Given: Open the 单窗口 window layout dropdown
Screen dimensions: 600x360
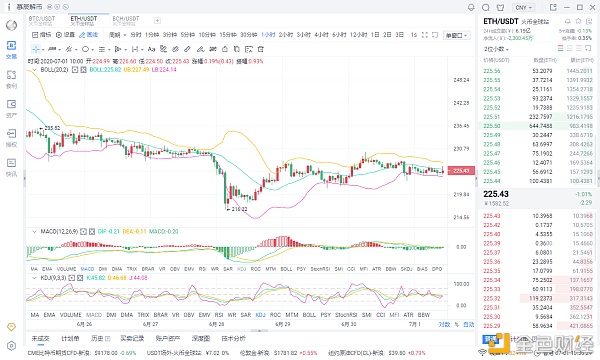Looking at the screenshot, I should click(x=457, y=36).
